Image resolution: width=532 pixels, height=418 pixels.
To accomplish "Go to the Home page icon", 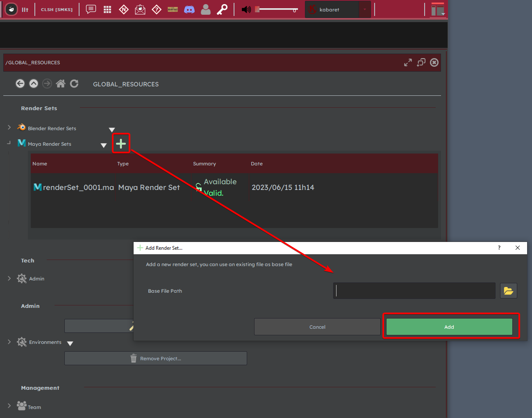I will click(61, 84).
